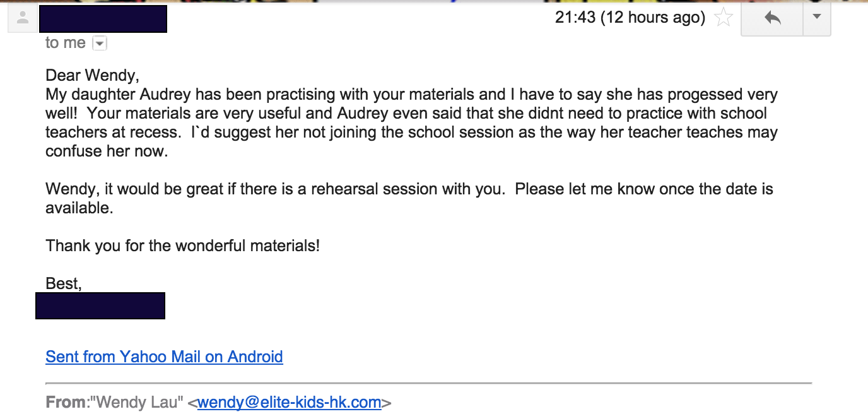Screen dimensions: 868x414
Task: Open the "Sent from Yahoo Mail on Android" link
Action: 164,357
